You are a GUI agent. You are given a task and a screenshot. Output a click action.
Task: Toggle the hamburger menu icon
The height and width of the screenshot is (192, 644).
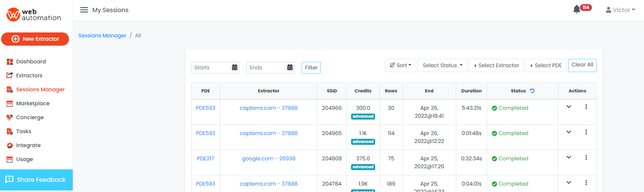[84, 10]
